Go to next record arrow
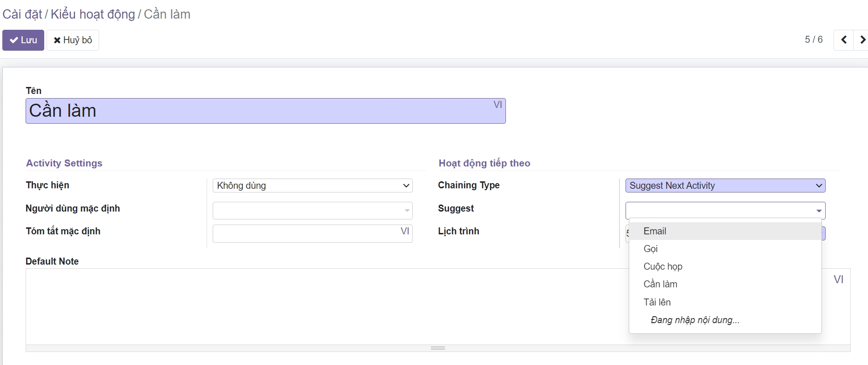Viewport: 868px width, 365px height. [x=862, y=40]
